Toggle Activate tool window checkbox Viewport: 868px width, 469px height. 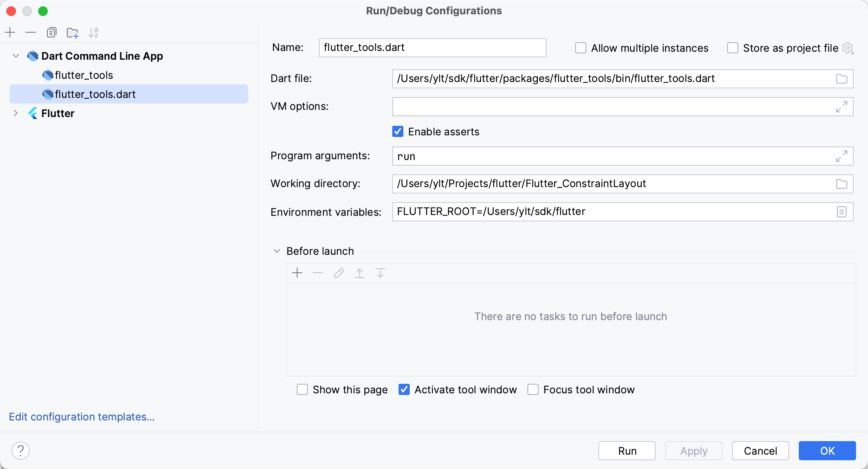coord(404,389)
